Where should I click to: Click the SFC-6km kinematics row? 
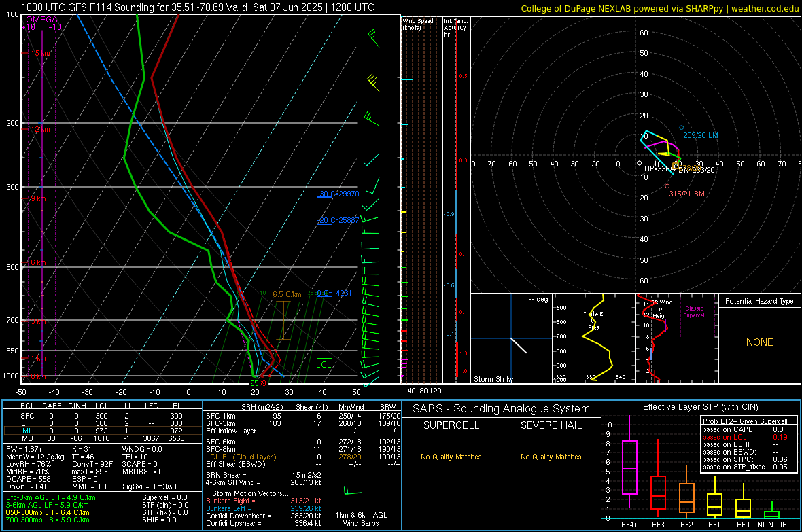[303, 442]
